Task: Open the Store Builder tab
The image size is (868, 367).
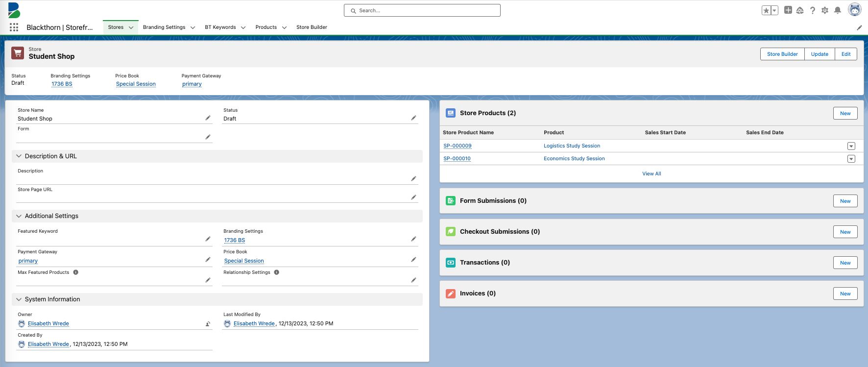Action: [x=312, y=27]
